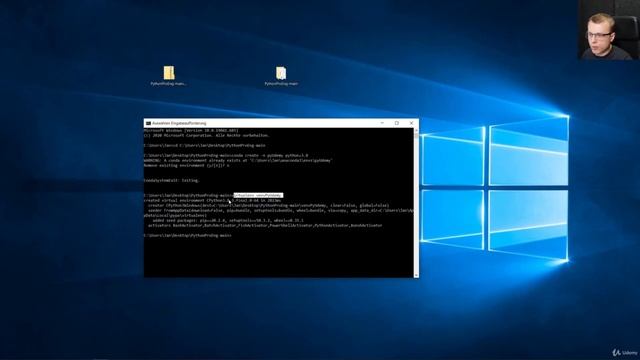This screenshot has width=640, height=360.
Task: Click the 'created virtual environment' output line
Action: (x=212, y=200)
